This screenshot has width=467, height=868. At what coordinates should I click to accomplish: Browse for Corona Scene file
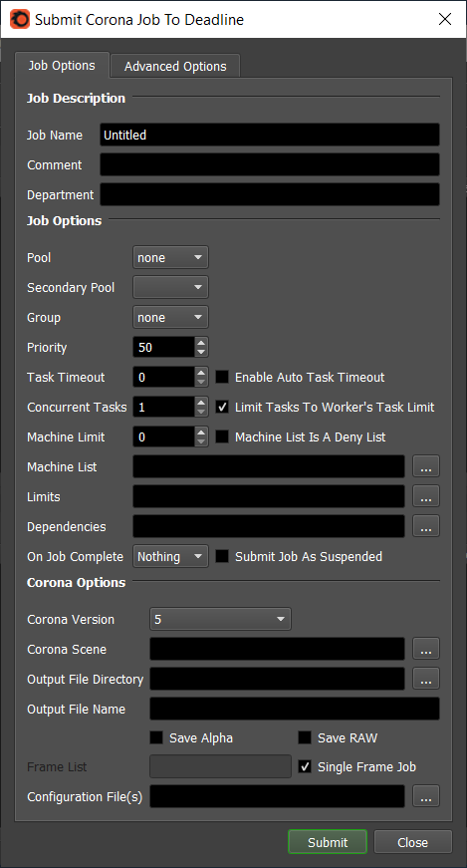(x=426, y=650)
